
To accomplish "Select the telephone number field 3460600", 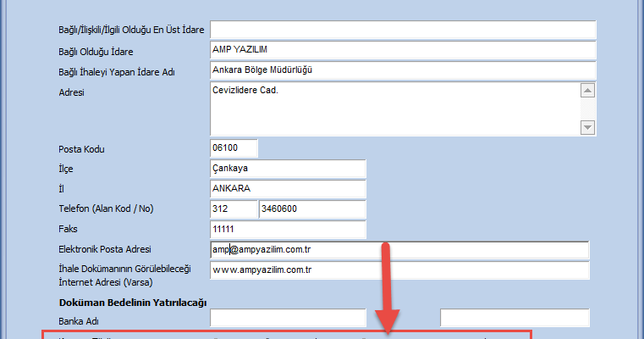I will pos(311,208).
